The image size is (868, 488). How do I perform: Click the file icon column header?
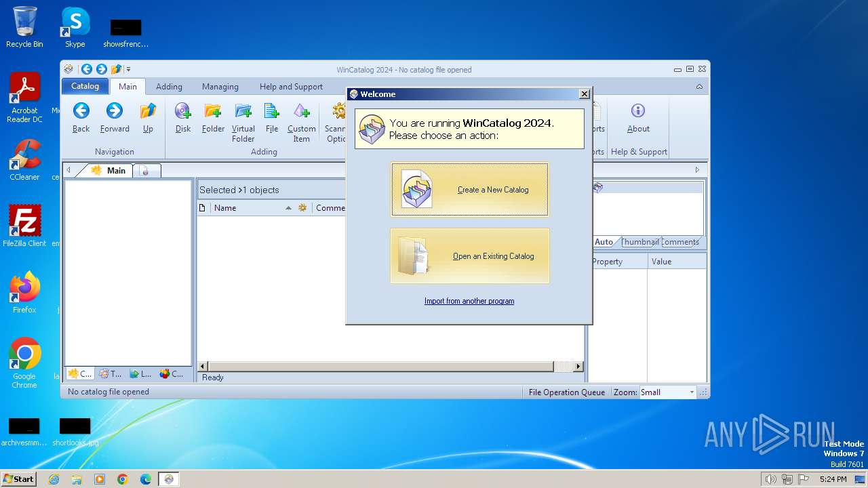point(202,208)
